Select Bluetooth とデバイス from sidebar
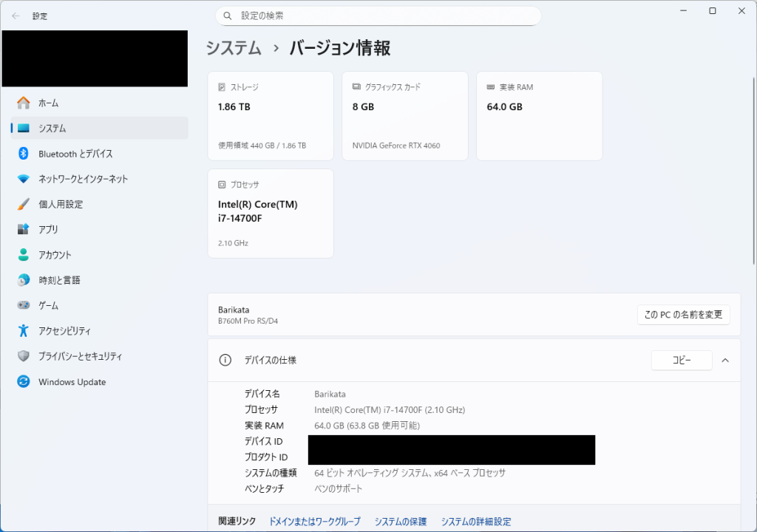The width and height of the screenshot is (757, 532). 74,153
